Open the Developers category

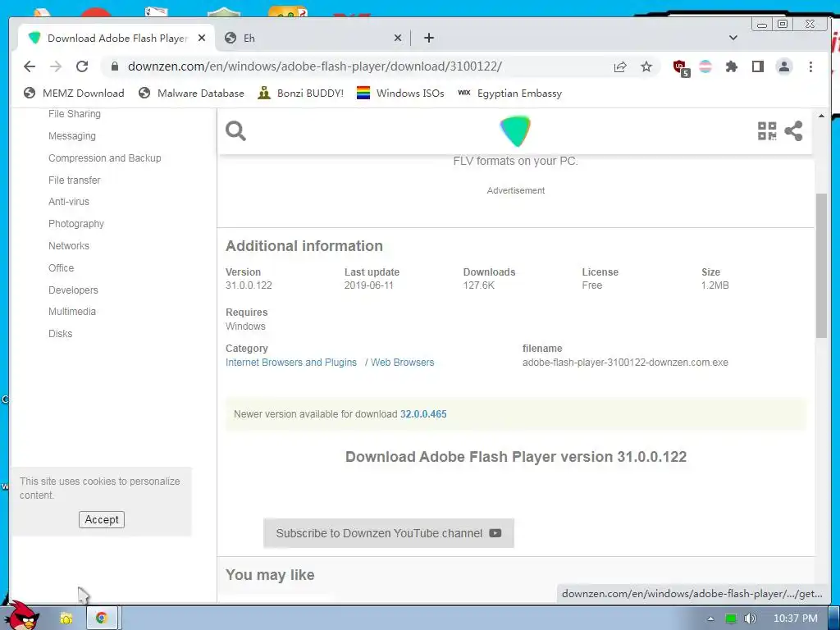[73, 290]
